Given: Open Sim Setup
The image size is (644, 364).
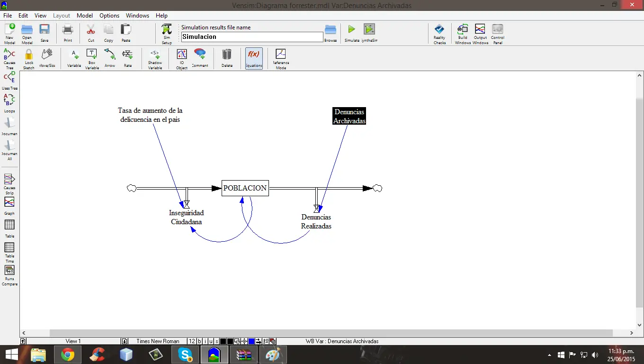Looking at the screenshot, I should (167, 33).
